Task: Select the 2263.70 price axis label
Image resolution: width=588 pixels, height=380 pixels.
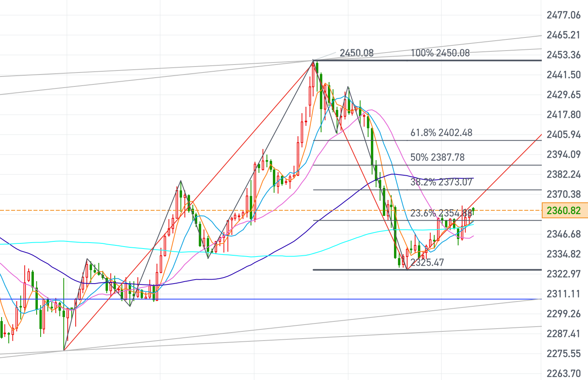Action: point(564,374)
